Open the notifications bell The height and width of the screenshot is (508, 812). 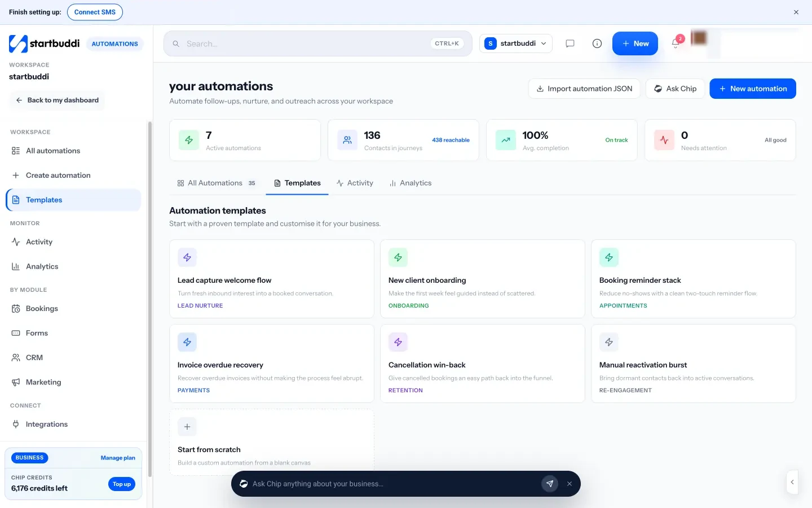(676, 43)
